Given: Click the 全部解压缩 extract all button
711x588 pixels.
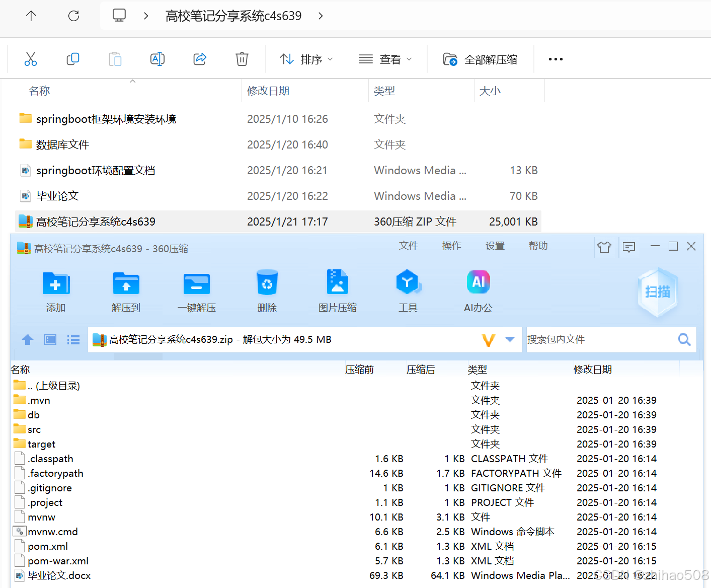Looking at the screenshot, I should pos(480,59).
